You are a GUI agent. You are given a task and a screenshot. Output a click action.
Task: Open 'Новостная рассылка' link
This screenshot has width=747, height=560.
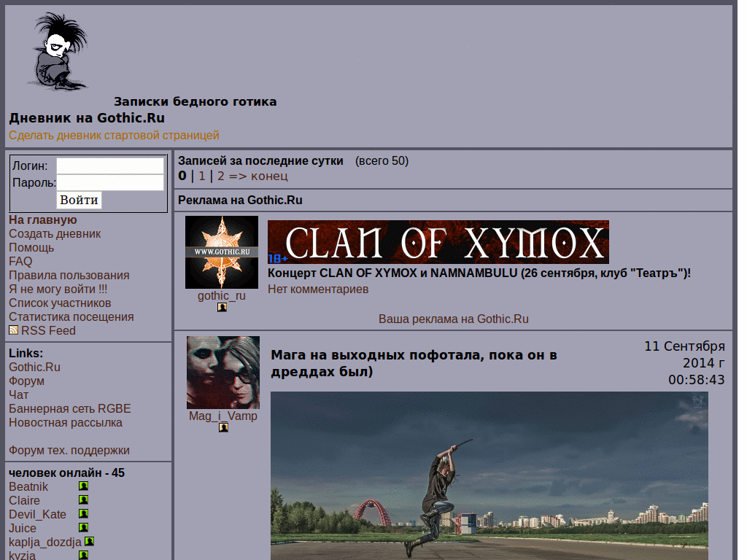pyautogui.click(x=66, y=422)
